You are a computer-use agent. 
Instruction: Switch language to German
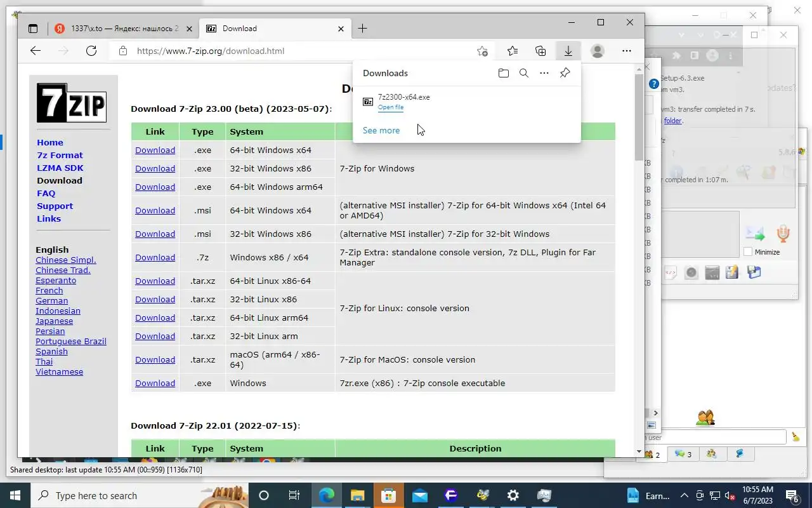click(52, 300)
